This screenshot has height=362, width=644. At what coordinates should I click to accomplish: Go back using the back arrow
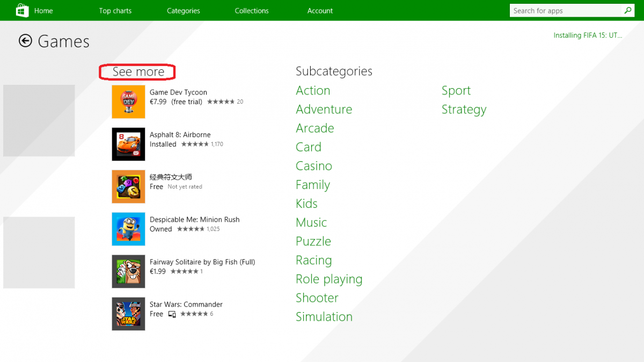pos(25,41)
